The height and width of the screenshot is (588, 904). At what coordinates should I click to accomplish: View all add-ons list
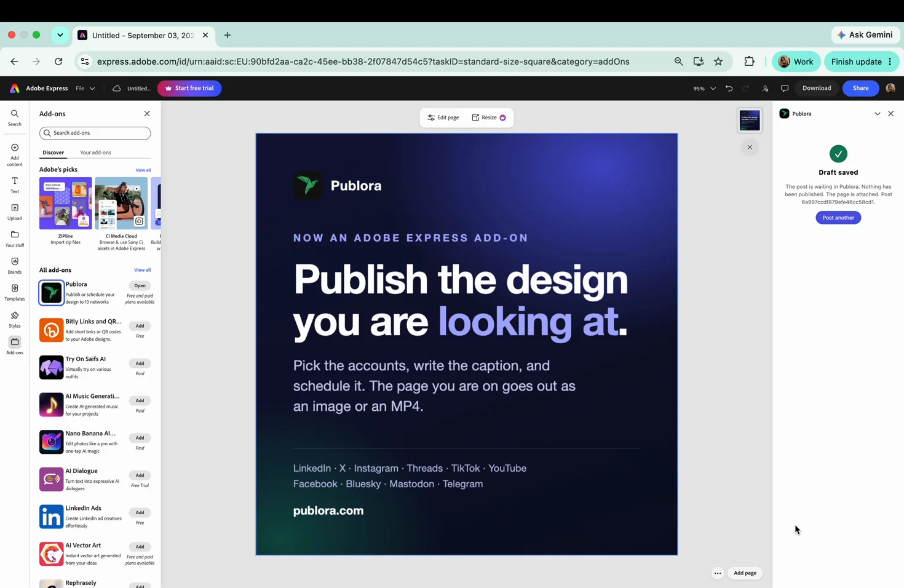142,270
